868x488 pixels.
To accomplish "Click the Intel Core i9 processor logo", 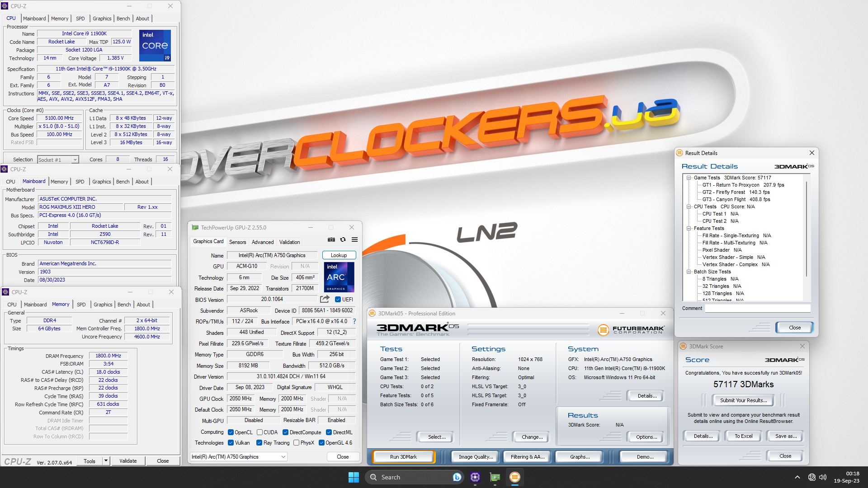I will coord(155,45).
